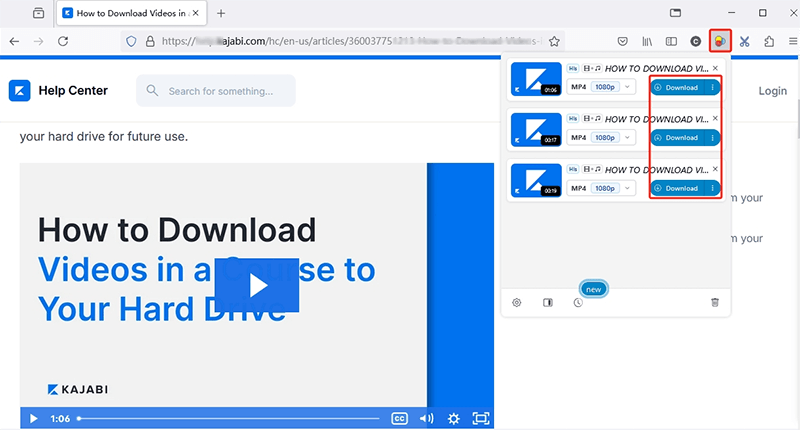Clear all entries with trash icon
Viewport: 800px width, 430px height.
[x=715, y=302]
